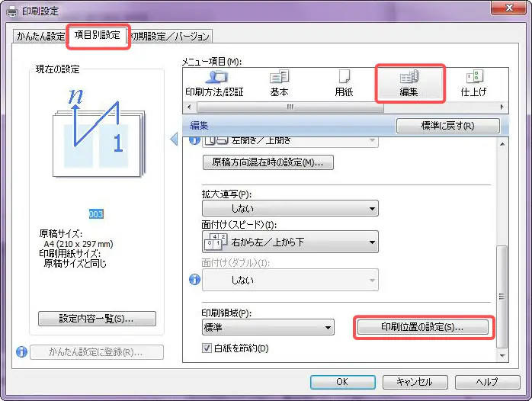Toggle the 白紙を節約 checkbox
Screen dimensions: 532x401
point(207,348)
